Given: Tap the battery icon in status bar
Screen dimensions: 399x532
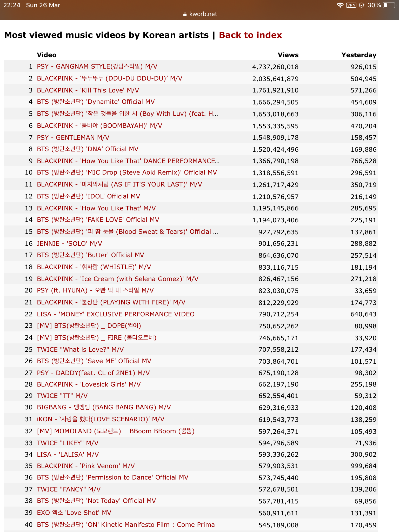Looking at the screenshot, I should 389,5.
